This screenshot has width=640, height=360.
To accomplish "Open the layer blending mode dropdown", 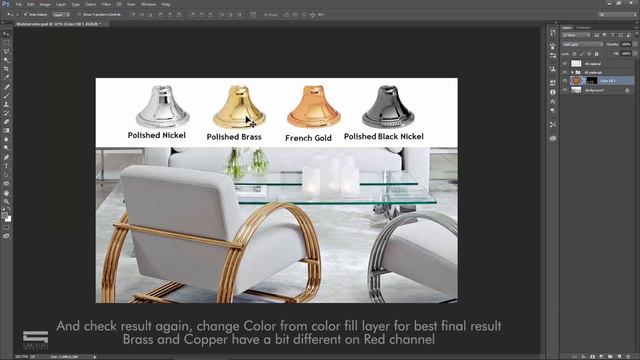I will tap(583, 44).
